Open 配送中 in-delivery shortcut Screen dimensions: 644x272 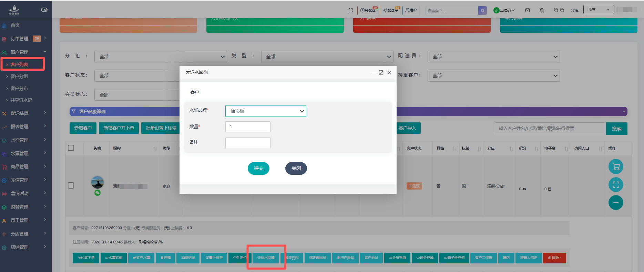click(x=391, y=10)
